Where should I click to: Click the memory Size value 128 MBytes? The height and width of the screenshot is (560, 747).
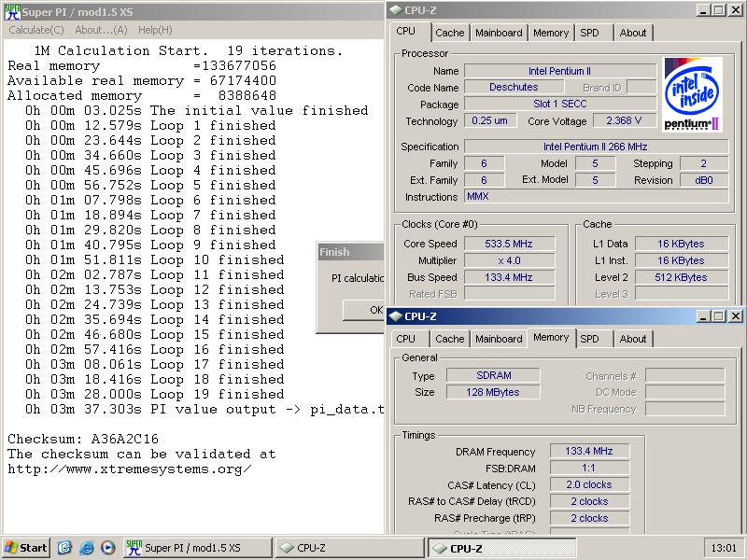pyautogui.click(x=494, y=392)
